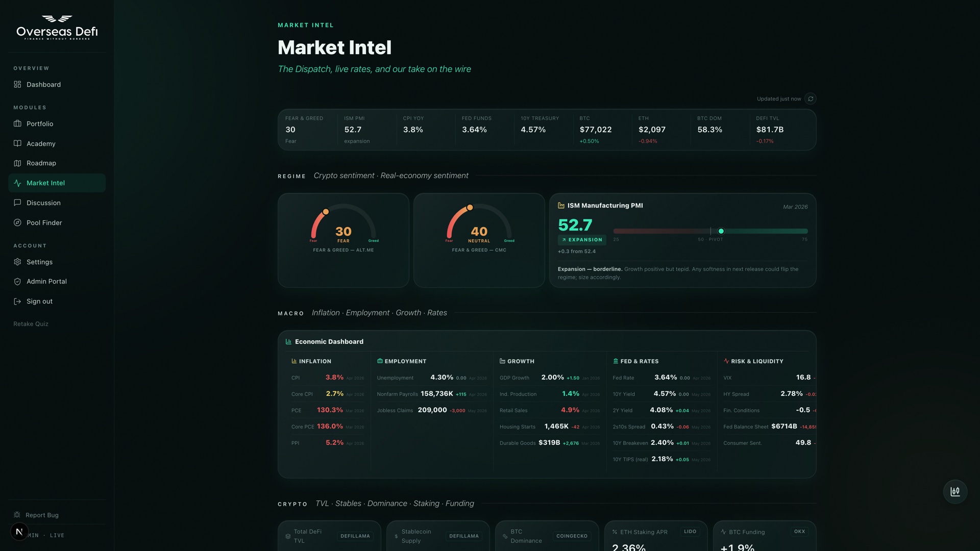Click the Stablecoin Supply dollar icon
This screenshot has width=980, height=551.
point(396,536)
